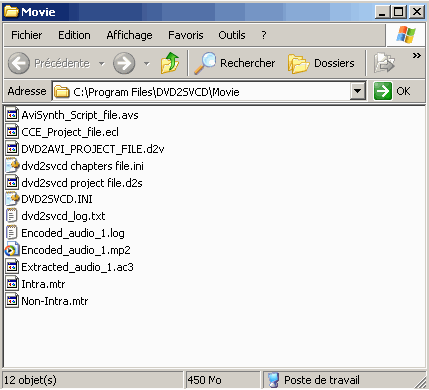This screenshot has width=429, height=390.
Task: Click the green OK go arrow
Action: [x=382, y=91]
